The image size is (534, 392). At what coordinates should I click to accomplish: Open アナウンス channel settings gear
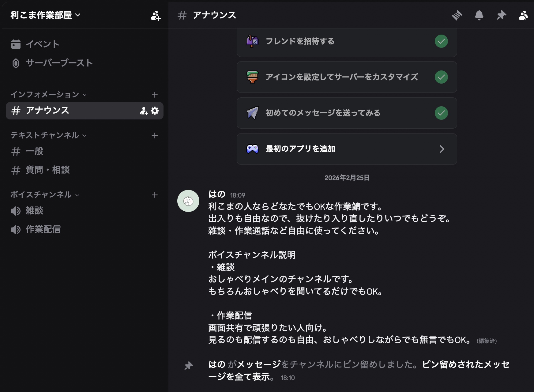(x=155, y=111)
